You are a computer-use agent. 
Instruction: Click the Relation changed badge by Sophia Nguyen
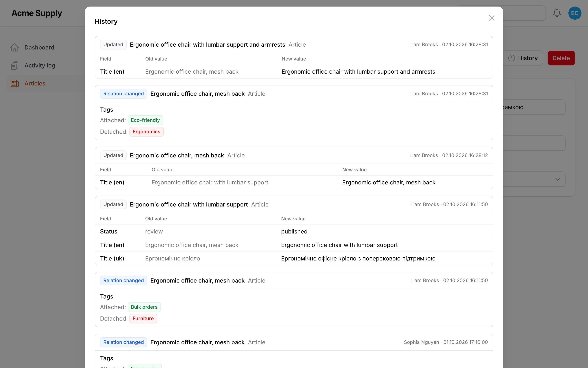coord(124,342)
